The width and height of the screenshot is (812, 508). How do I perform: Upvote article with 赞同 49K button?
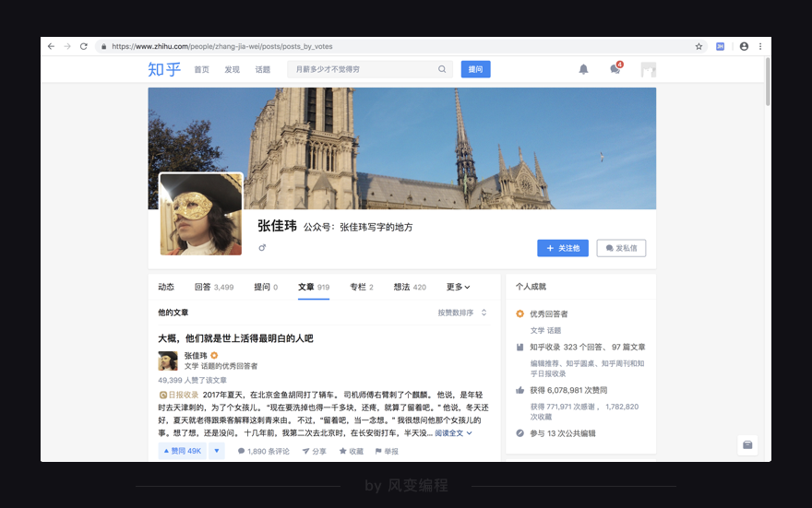183,451
